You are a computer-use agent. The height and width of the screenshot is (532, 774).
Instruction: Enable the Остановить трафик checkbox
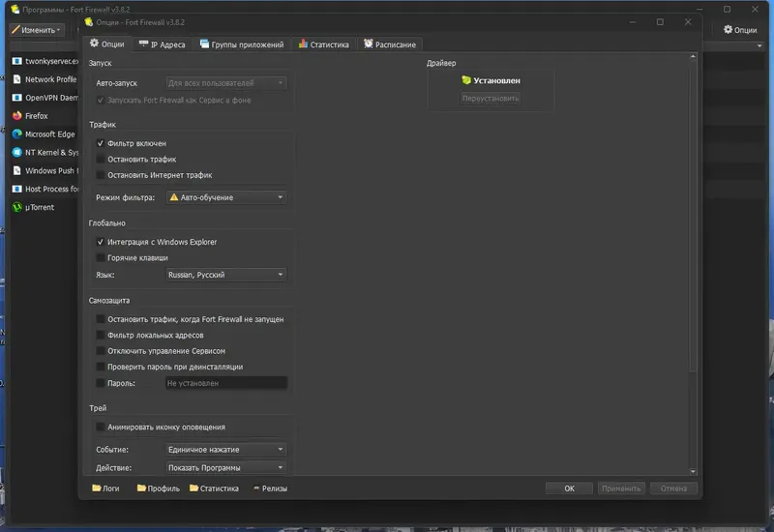pos(101,159)
